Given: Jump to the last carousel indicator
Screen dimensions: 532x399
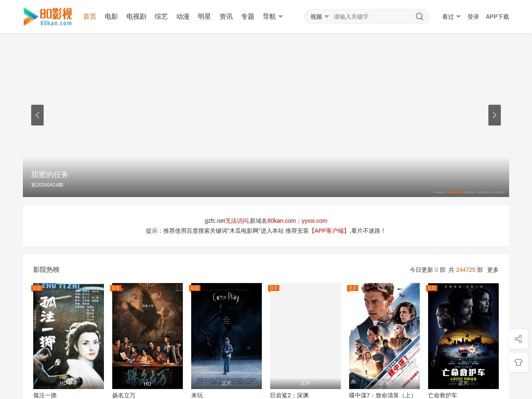Looking at the screenshot, I should 498,192.
